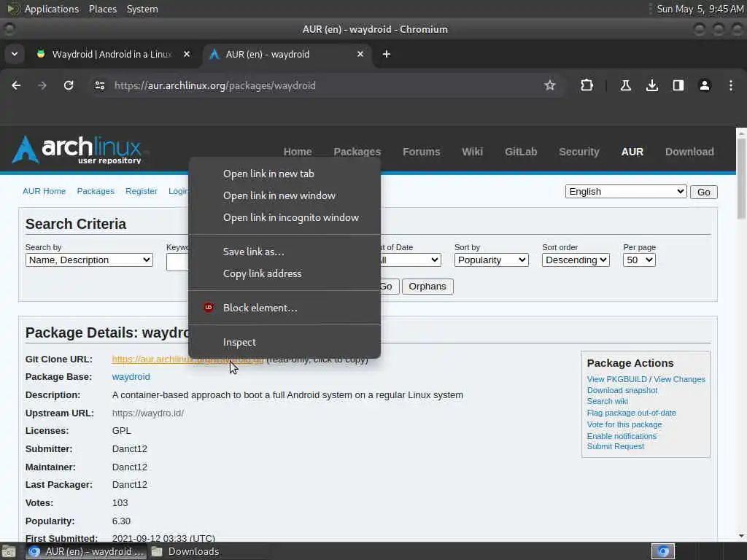Click the clock in top panel

tap(700, 9)
